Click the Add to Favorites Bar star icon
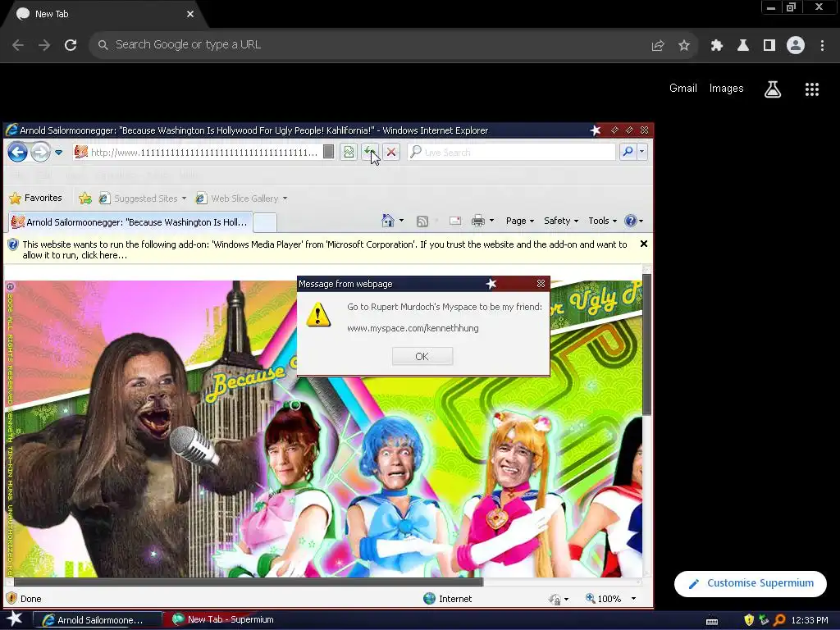840x630 pixels. click(x=85, y=199)
